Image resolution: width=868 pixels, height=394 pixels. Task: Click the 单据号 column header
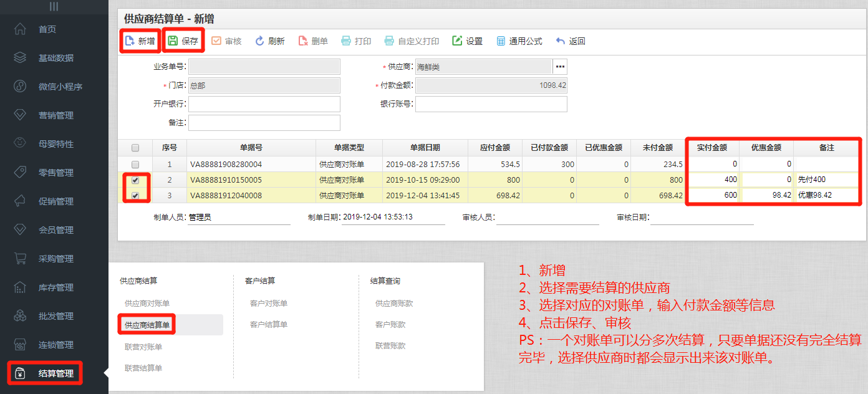[x=251, y=148]
